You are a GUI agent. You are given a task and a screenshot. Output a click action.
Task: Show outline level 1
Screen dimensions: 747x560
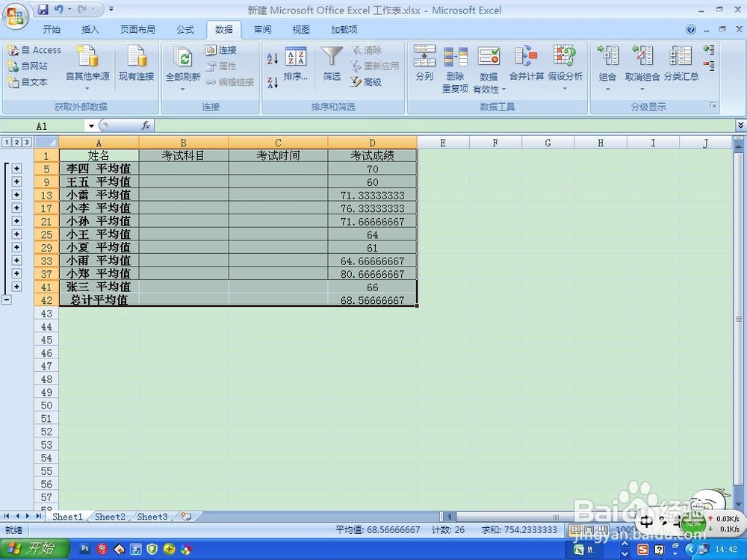click(x=7, y=142)
